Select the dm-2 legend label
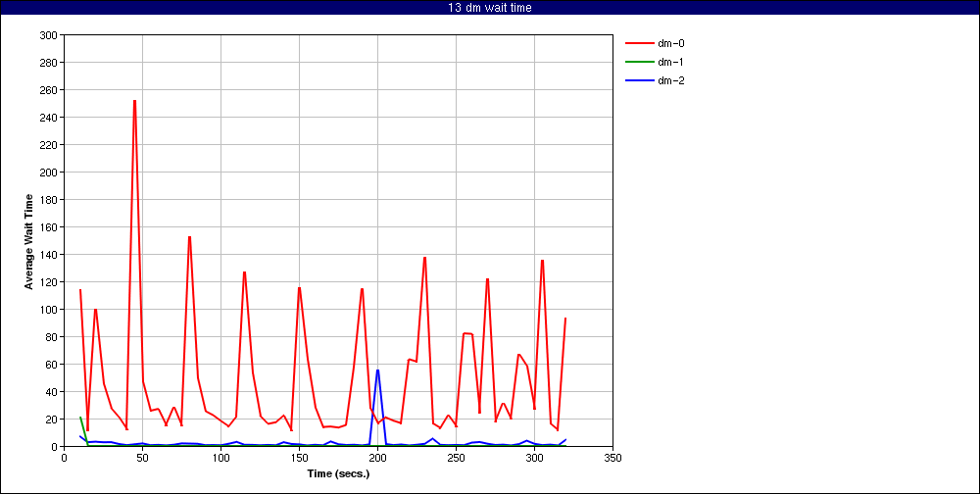Viewport: 980px width, 494px height. 670,80
